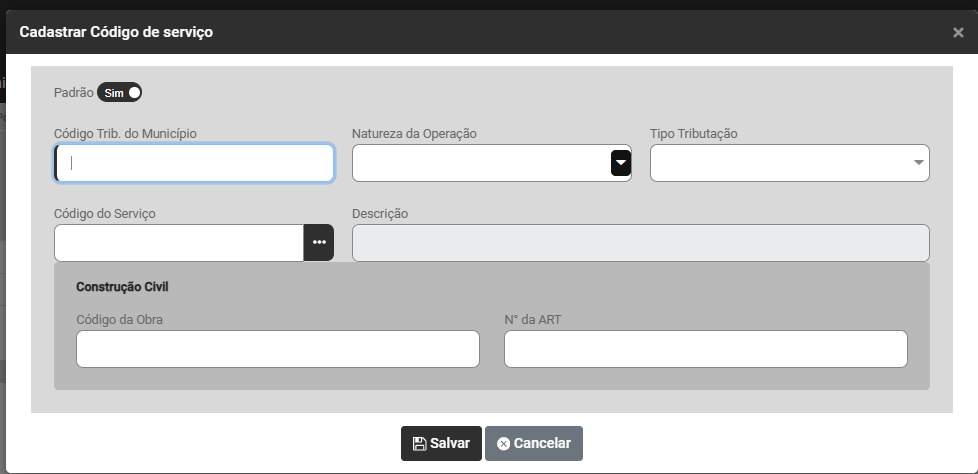Click the Natureza da Operação label
The image size is (978, 474).
pyautogui.click(x=414, y=134)
